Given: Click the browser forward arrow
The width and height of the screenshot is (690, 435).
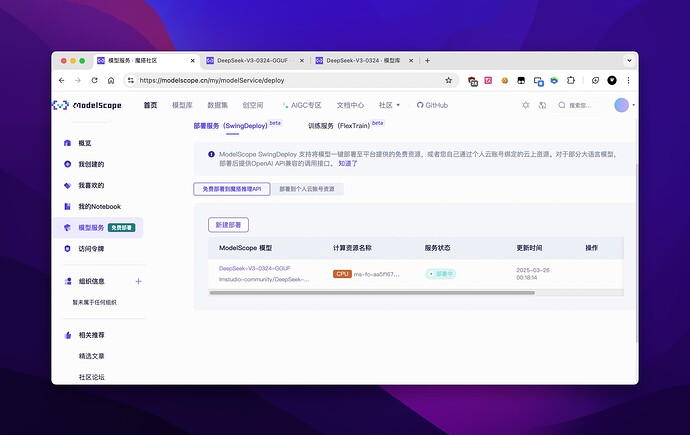Looking at the screenshot, I should point(78,80).
